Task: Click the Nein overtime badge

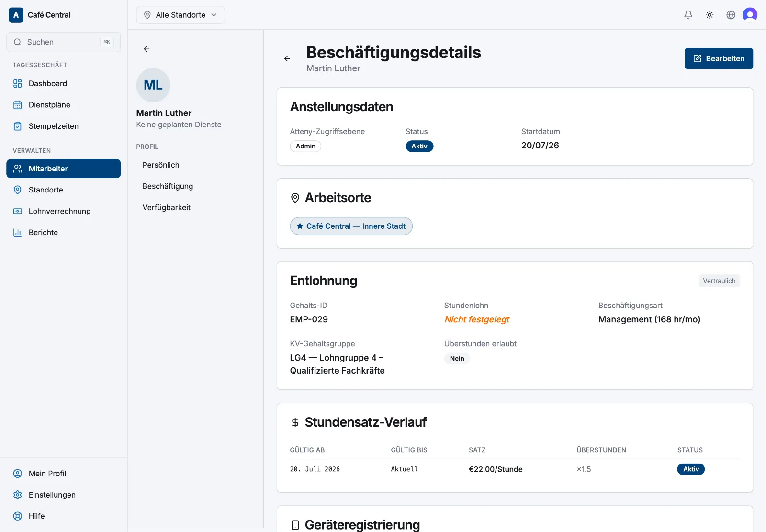Action: (x=457, y=358)
